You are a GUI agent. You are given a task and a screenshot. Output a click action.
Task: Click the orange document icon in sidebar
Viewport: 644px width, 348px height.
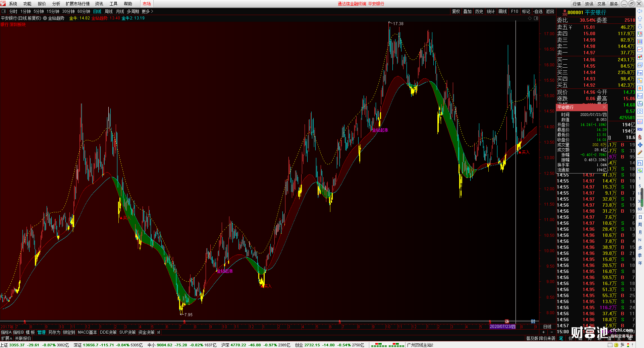point(640,88)
